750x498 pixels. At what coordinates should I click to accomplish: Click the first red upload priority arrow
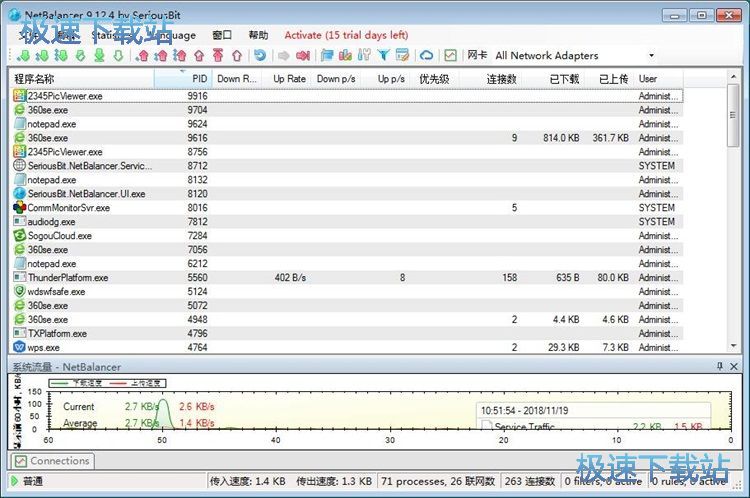[x=141, y=56]
